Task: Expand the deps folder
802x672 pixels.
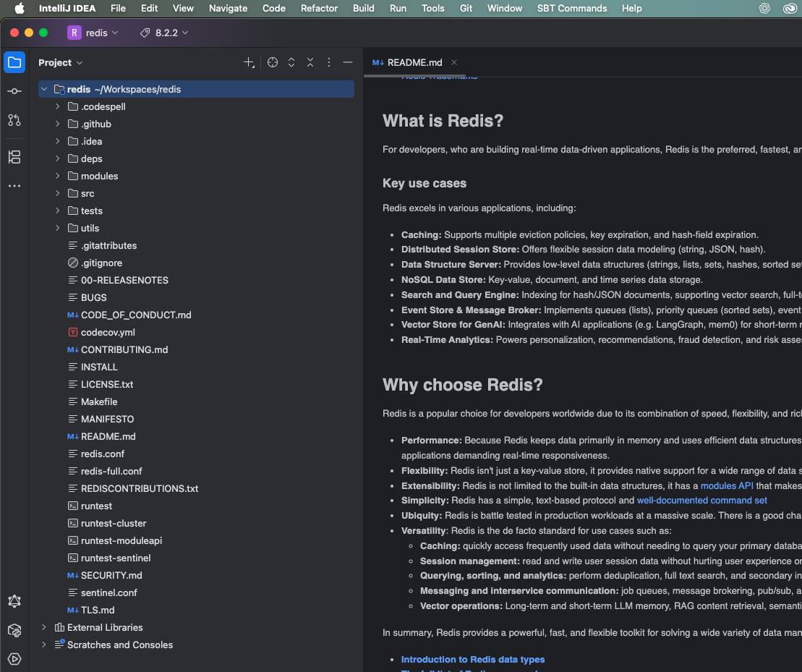Action: pos(58,158)
